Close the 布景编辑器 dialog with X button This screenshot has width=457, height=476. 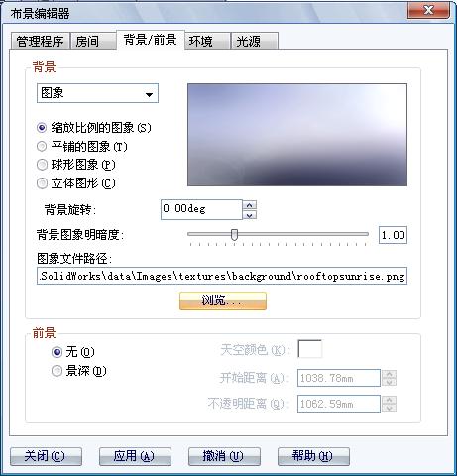pyautogui.click(x=428, y=11)
